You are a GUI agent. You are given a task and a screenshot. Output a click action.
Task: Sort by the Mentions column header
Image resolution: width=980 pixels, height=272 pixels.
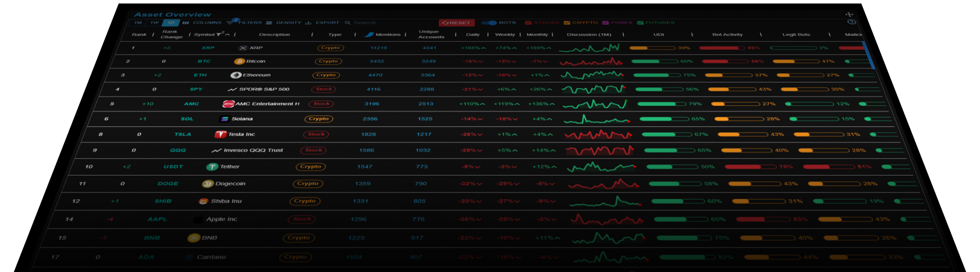388,34
